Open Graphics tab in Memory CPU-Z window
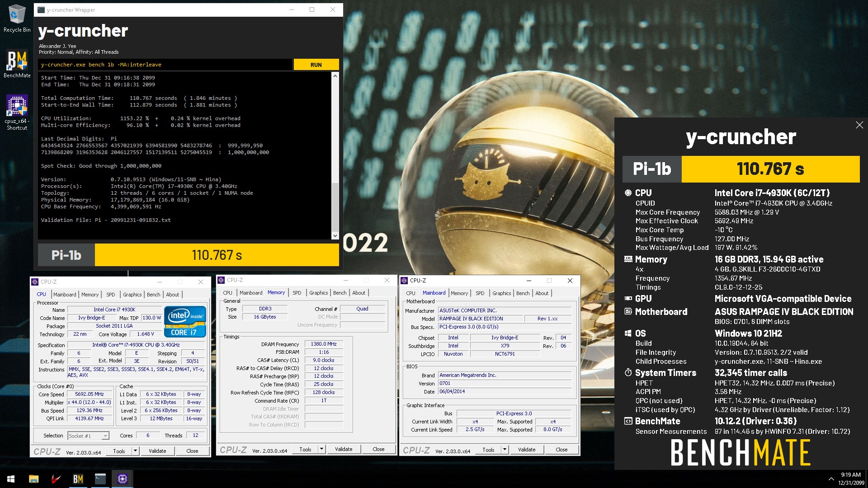The image size is (868, 488). tap(319, 293)
